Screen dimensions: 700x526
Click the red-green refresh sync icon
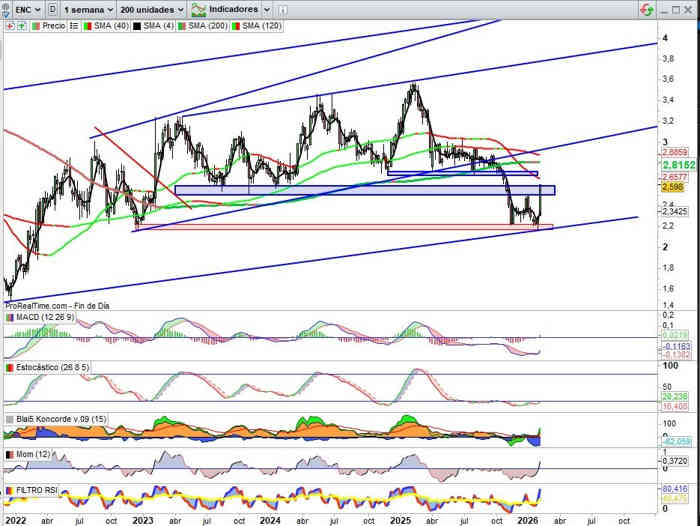(x=649, y=10)
